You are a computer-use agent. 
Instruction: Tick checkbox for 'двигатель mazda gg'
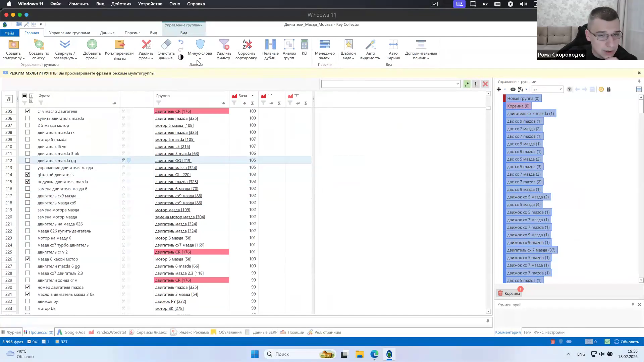point(28,160)
